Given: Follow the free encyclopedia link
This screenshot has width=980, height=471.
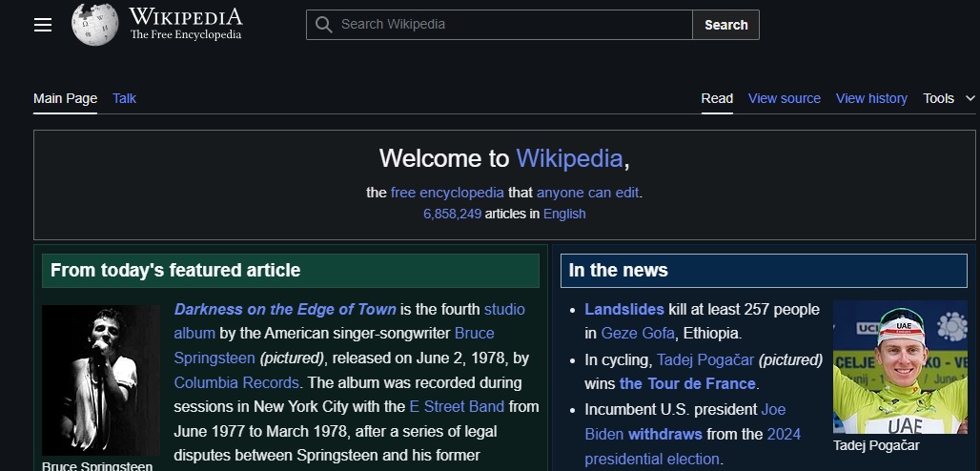Looking at the screenshot, I should pos(447,192).
